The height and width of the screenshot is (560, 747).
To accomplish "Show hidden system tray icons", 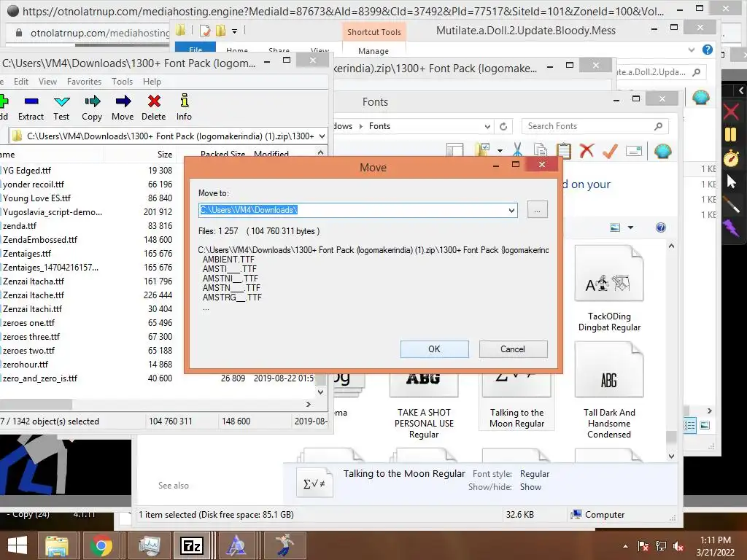I will click(625, 546).
